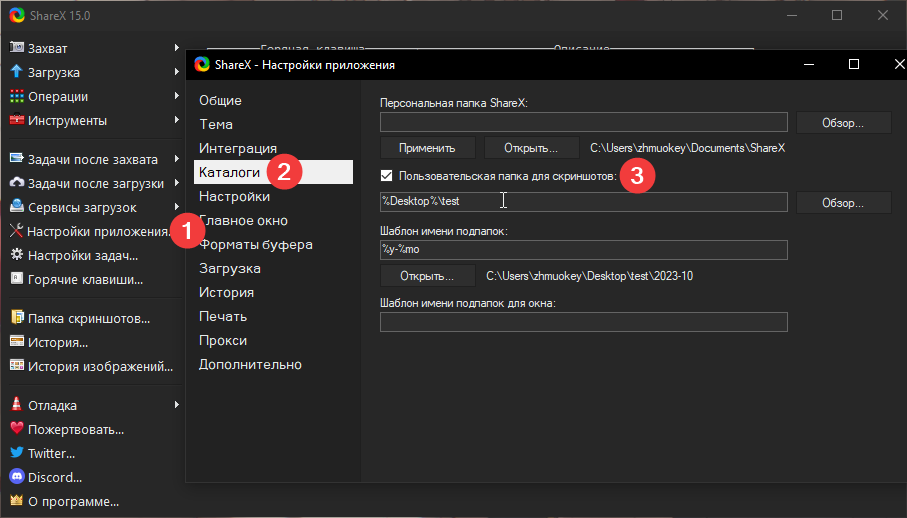Viewport: 907px width, 518px height.
Task: Go to the Настройки tab
Action: point(273,197)
